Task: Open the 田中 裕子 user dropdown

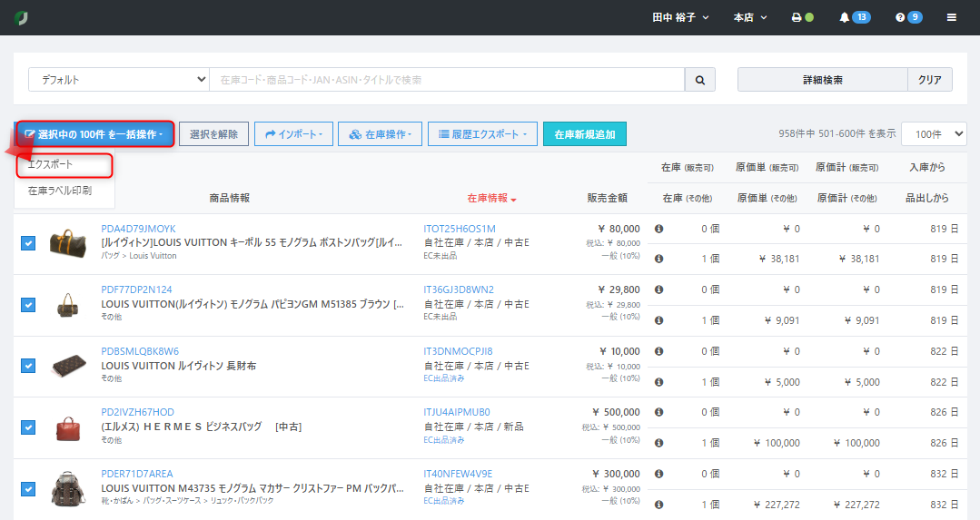Action: point(680,17)
